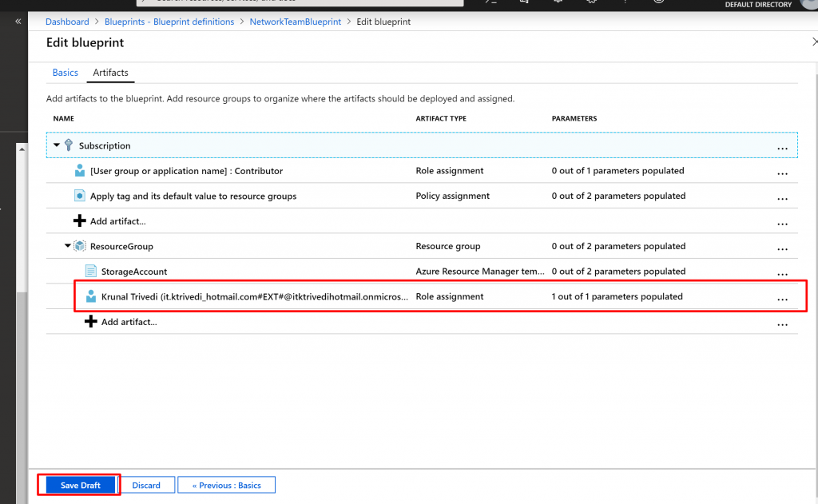Click the Discard button
Image resolution: width=818 pixels, height=504 pixels.
(x=146, y=485)
